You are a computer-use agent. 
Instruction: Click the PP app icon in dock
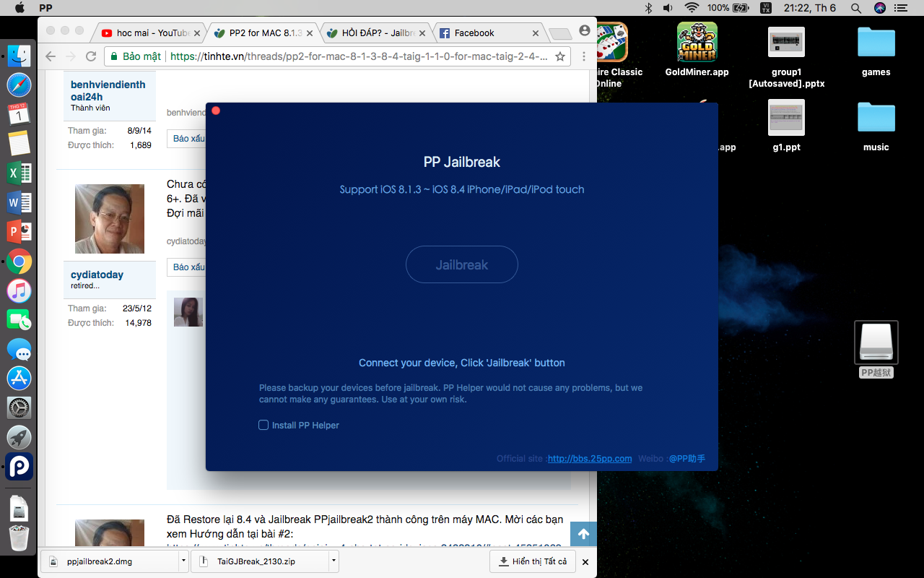point(19,467)
